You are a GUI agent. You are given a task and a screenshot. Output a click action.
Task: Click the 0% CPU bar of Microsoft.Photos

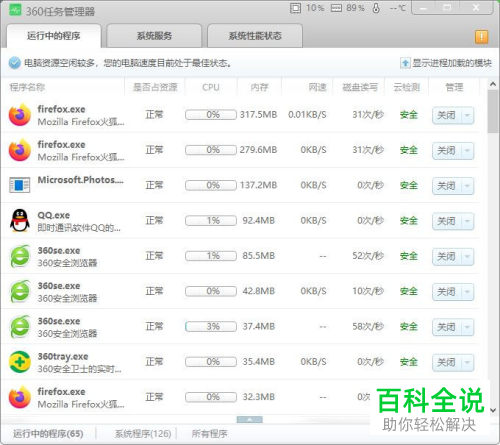pyautogui.click(x=211, y=185)
